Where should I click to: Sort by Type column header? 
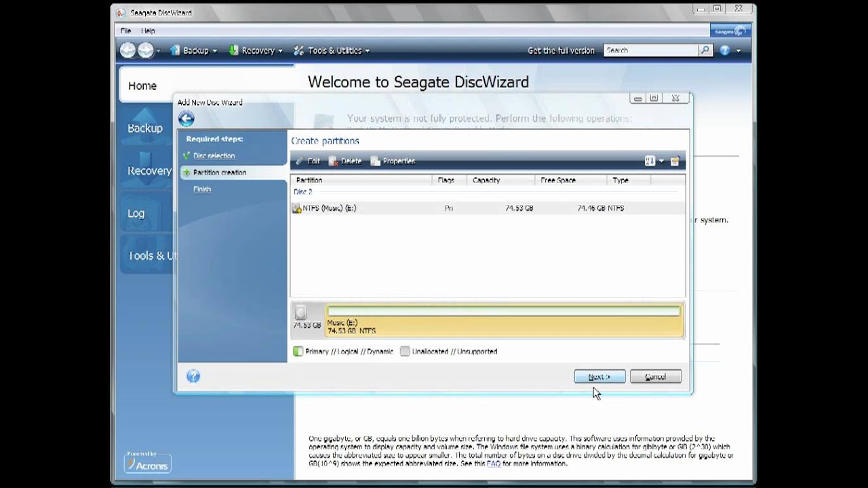pyautogui.click(x=629, y=180)
